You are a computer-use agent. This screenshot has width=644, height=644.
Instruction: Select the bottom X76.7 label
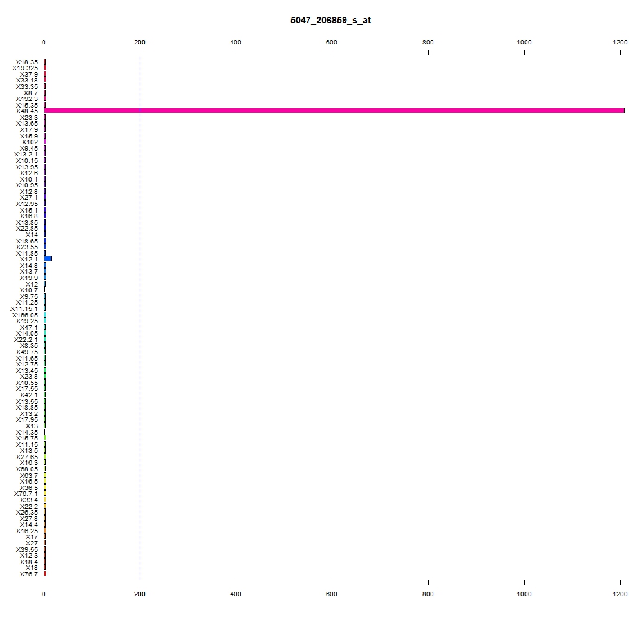[29, 574]
